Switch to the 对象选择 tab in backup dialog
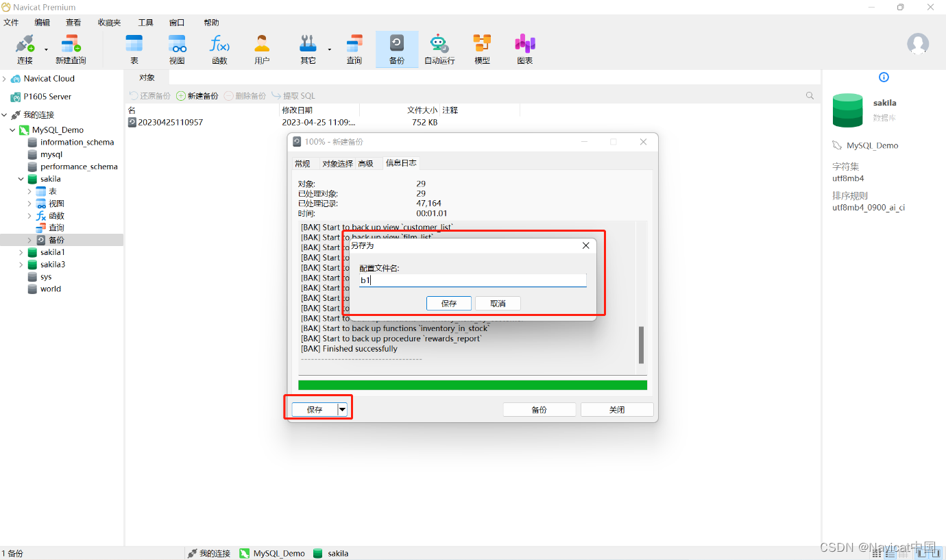 (x=338, y=164)
